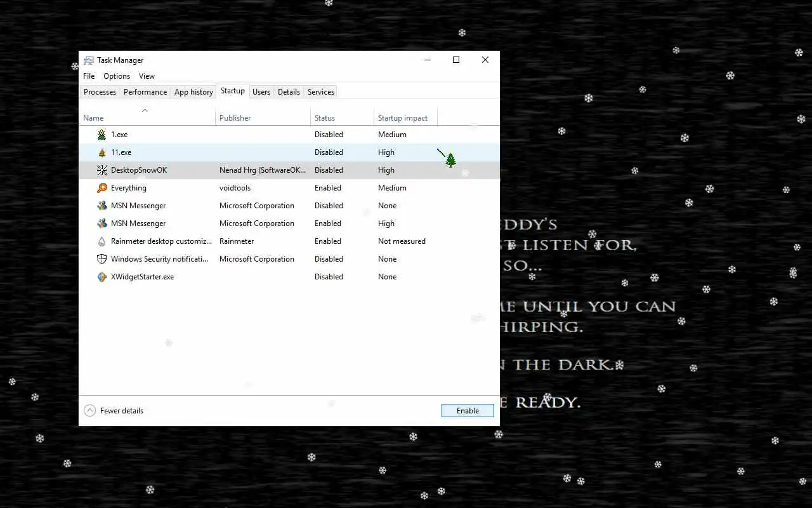This screenshot has height=508, width=812.
Task: Open the Details tab
Action: [289, 92]
